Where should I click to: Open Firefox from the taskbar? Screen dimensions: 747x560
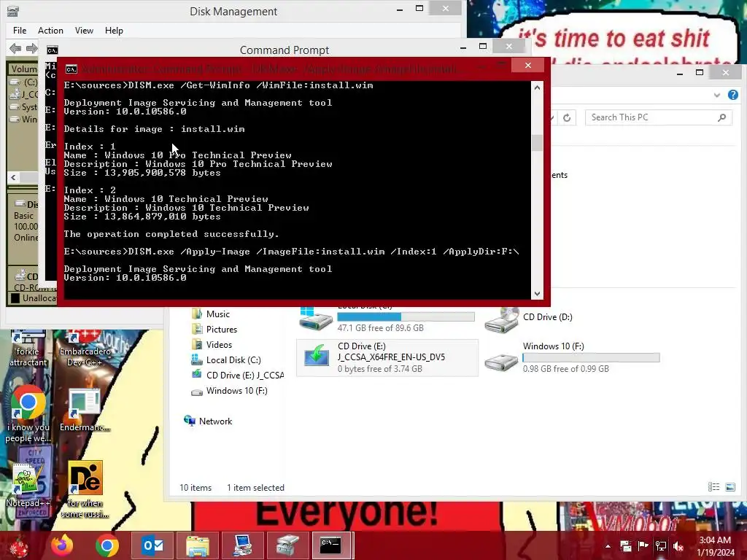pos(63,545)
